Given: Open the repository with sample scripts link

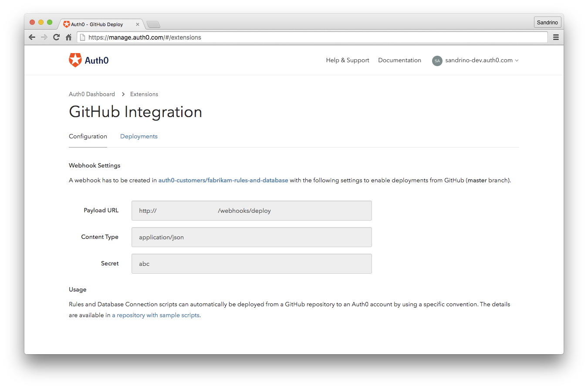Looking at the screenshot, I should click(x=155, y=315).
